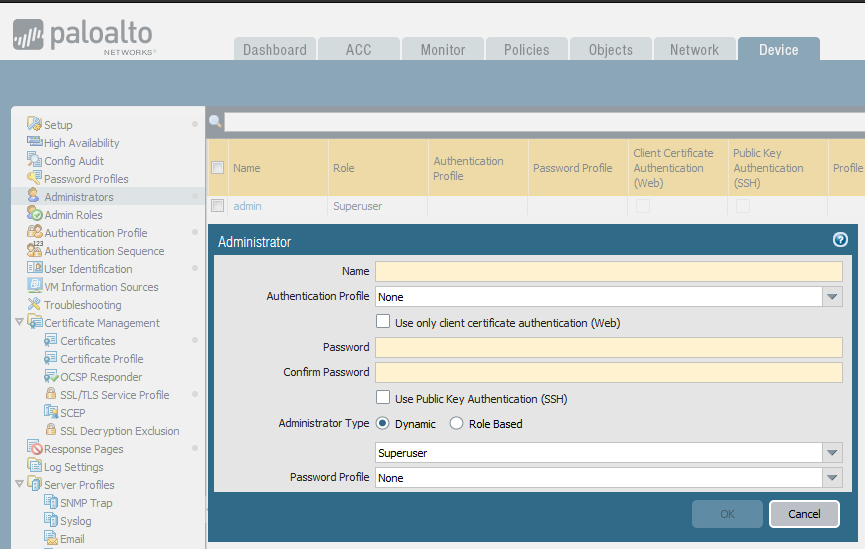Open Administrator dialog help icon
The height and width of the screenshot is (549, 865).
click(x=840, y=239)
